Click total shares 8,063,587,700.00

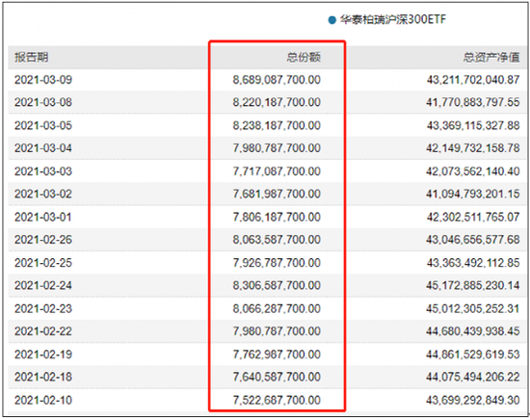pyautogui.click(x=277, y=240)
